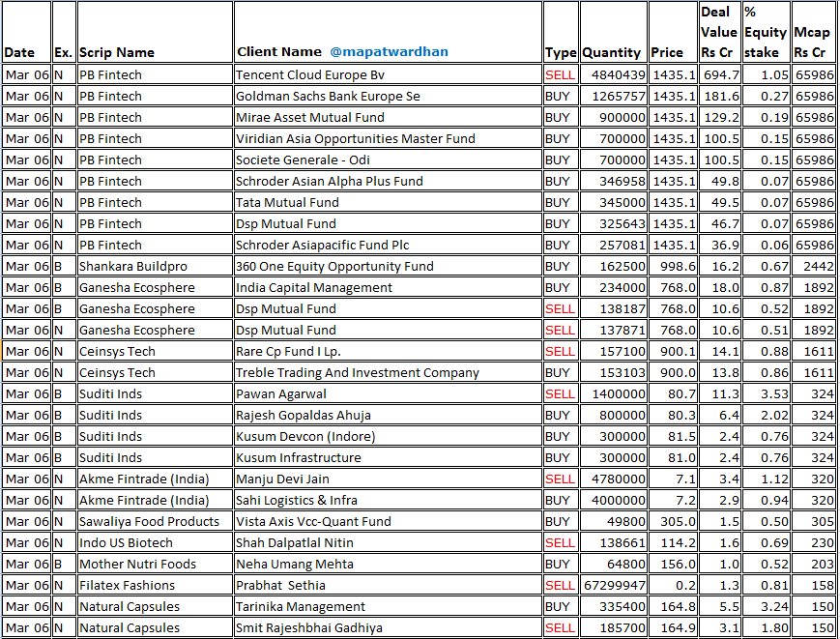840x639 pixels.
Task: Select Mcap cell '2442'
Action: pos(813,266)
